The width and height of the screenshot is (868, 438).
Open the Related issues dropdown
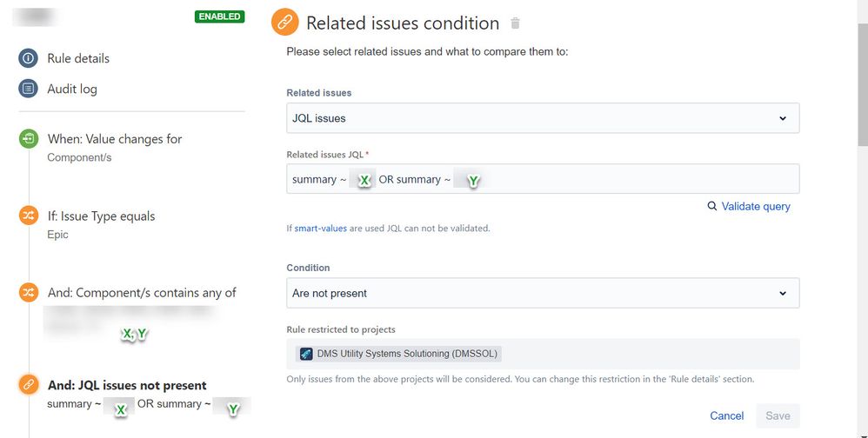[543, 118]
